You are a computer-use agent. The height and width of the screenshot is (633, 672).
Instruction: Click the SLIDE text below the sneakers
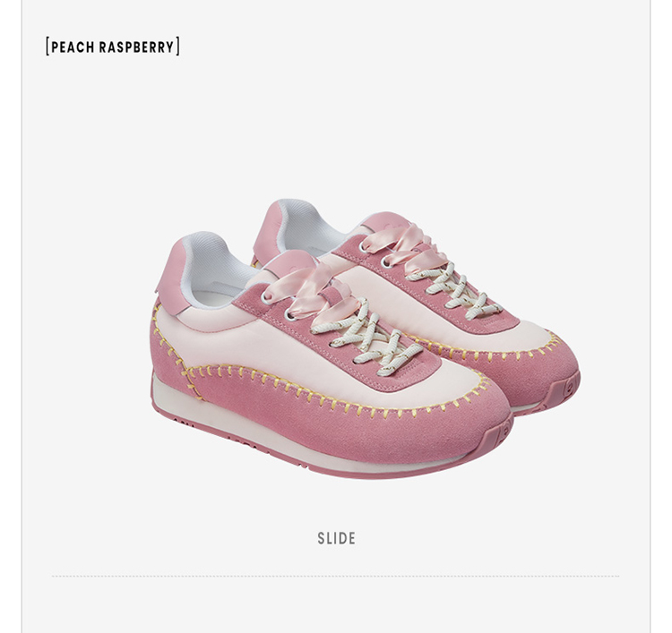point(336,538)
